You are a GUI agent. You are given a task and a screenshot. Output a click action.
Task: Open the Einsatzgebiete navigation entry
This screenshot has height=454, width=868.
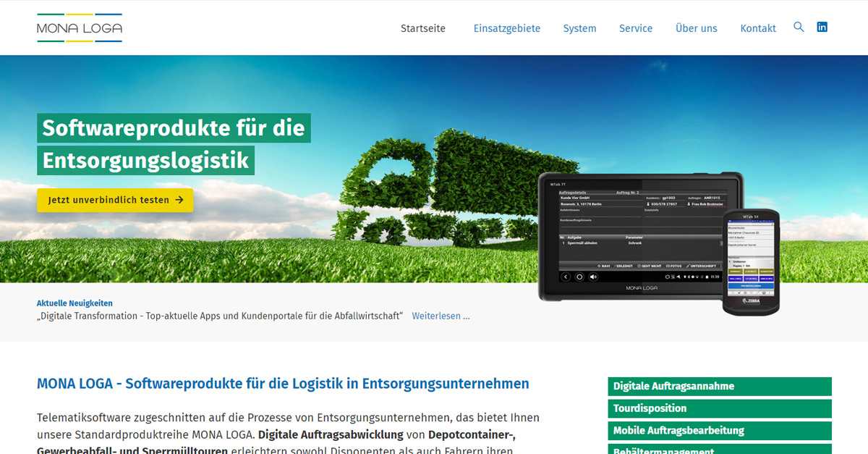click(507, 28)
